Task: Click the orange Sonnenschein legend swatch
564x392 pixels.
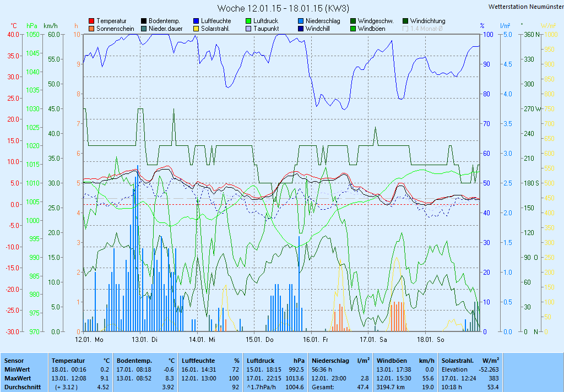Action: pos(91,29)
